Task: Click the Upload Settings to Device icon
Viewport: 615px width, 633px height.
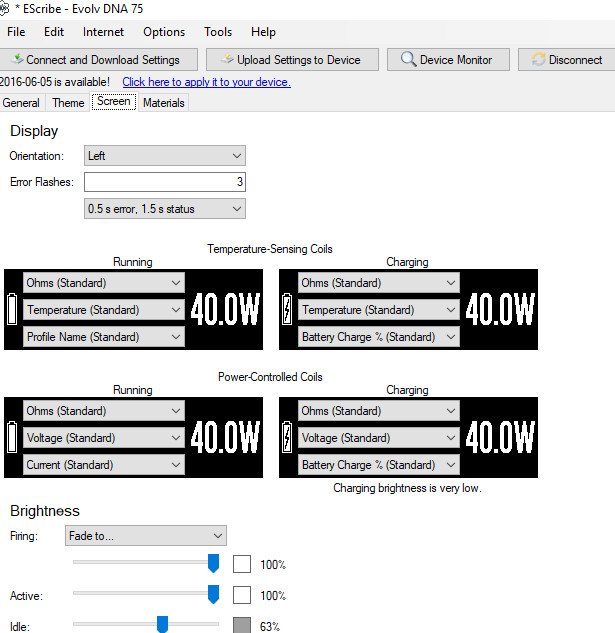Action: click(x=227, y=60)
